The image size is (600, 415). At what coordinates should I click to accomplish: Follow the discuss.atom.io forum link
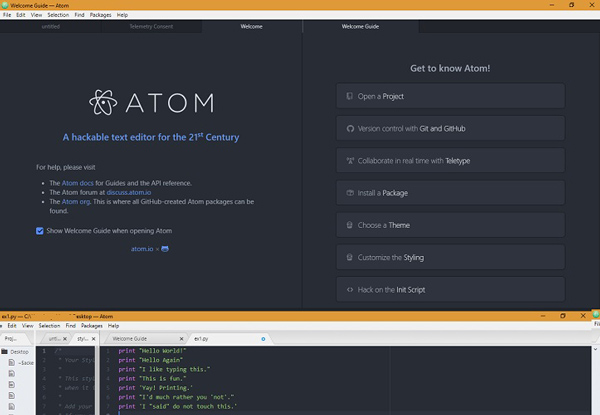click(129, 192)
